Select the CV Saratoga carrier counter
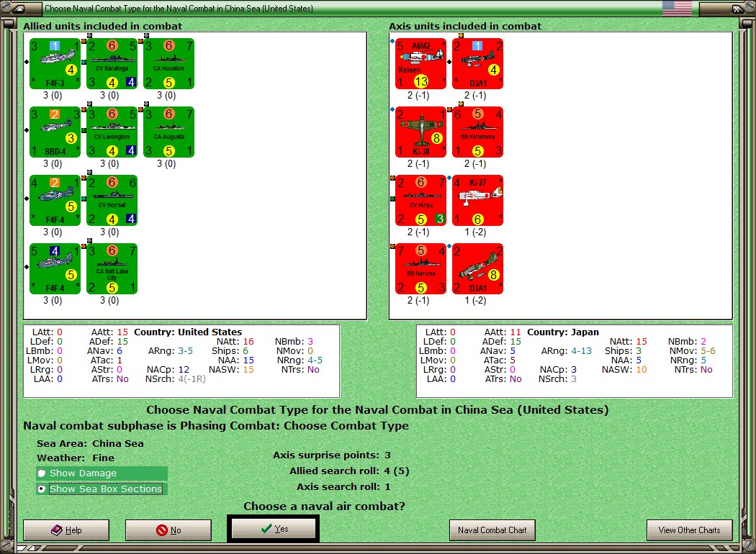The image size is (756, 554). [112, 63]
